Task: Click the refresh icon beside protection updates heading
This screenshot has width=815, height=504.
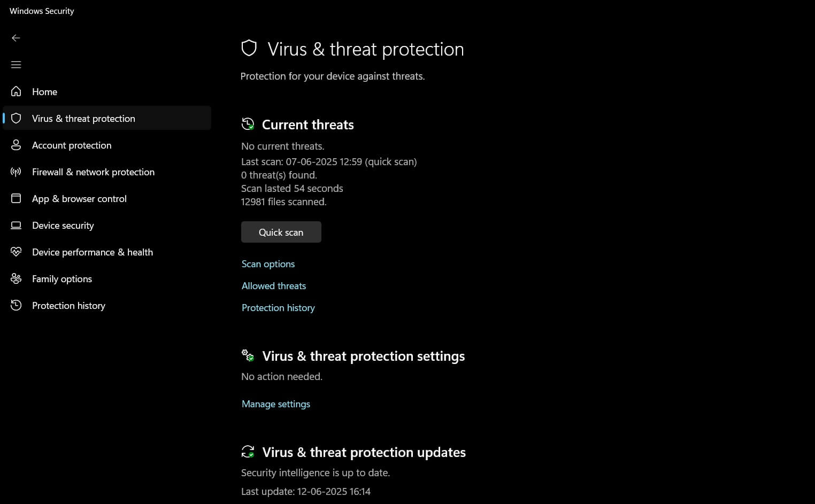Action: (248, 451)
